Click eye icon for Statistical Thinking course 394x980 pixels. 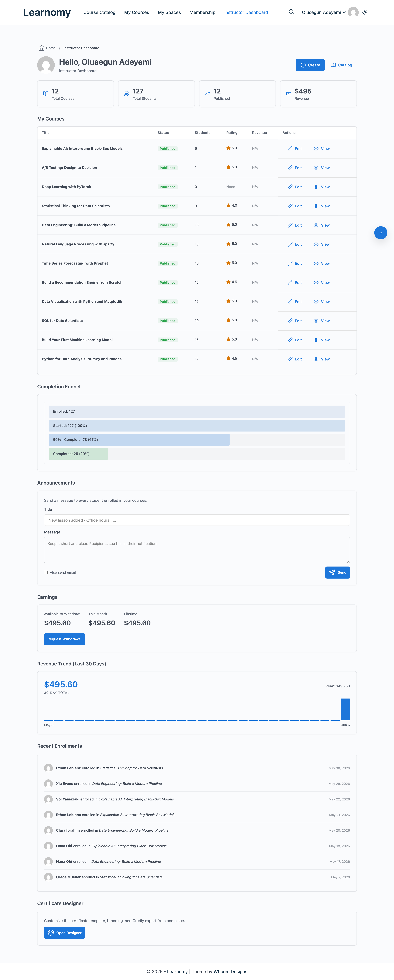(316, 206)
